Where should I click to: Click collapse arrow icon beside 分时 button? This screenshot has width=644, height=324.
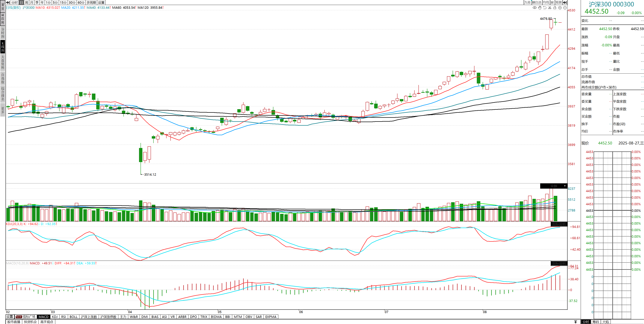pyautogui.click(x=8, y=2)
